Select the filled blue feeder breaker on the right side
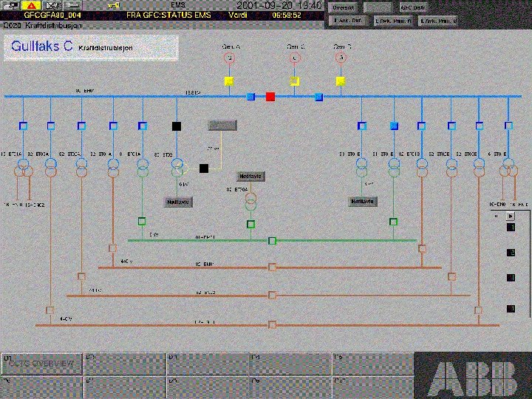The height and width of the screenshot is (399, 532). (394, 126)
